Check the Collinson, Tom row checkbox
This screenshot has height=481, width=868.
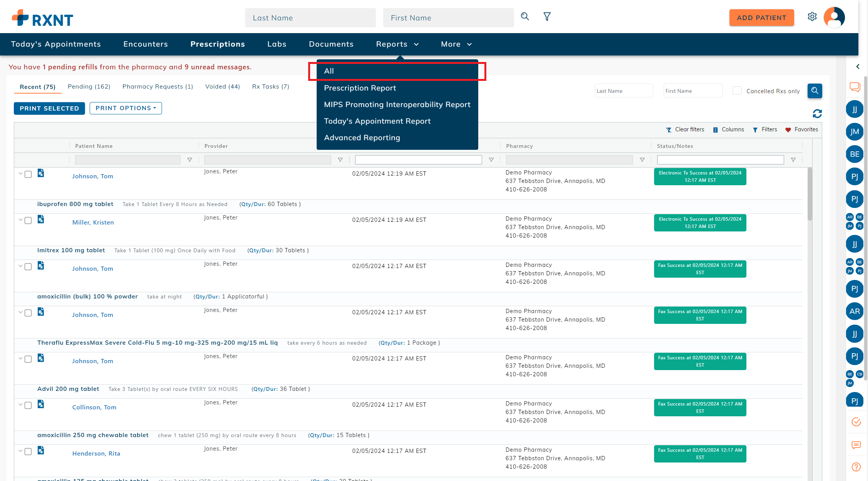point(28,406)
